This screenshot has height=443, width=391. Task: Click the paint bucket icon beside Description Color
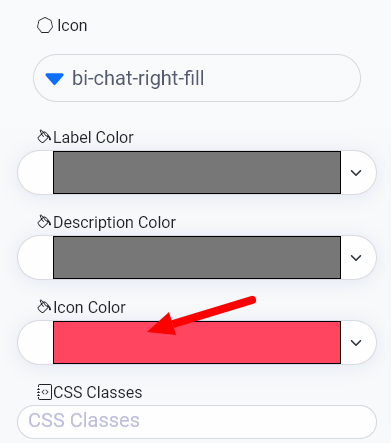point(44,222)
